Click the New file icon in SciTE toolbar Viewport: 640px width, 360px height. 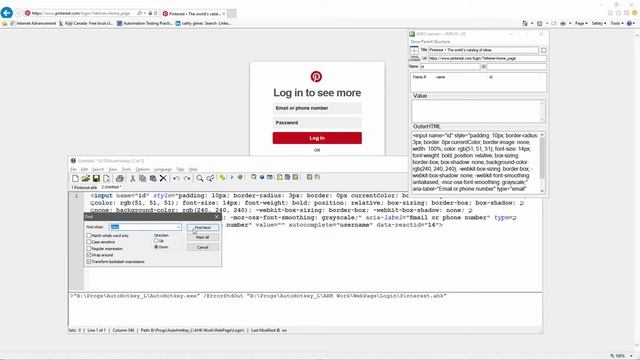pyautogui.click(x=75, y=178)
